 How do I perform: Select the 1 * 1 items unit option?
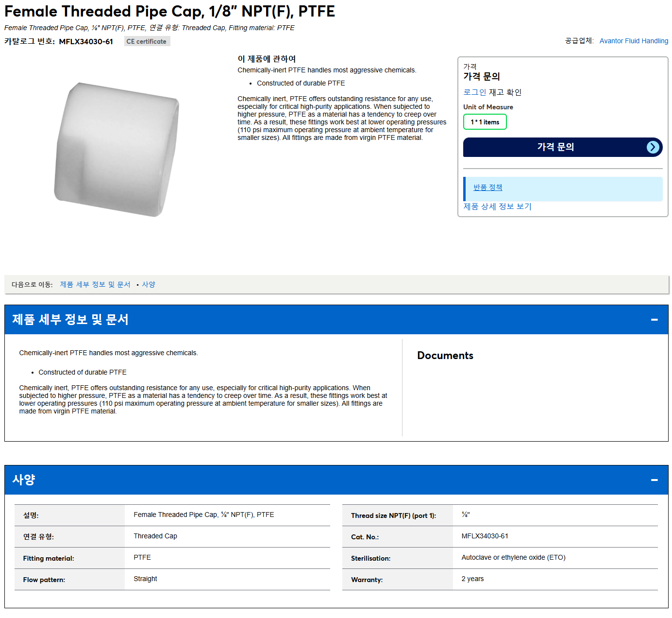(x=485, y=122)
